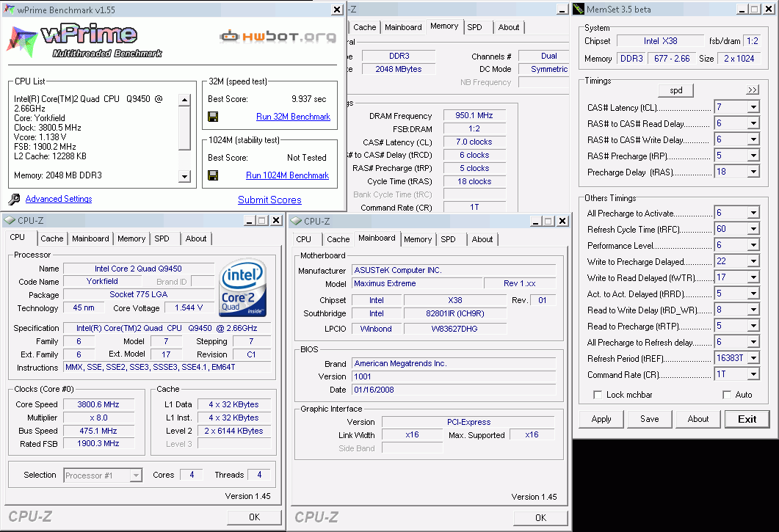Open the Read to Precharge (tRTP) dropdown
The image size is (779, 532).
(753, 326)
